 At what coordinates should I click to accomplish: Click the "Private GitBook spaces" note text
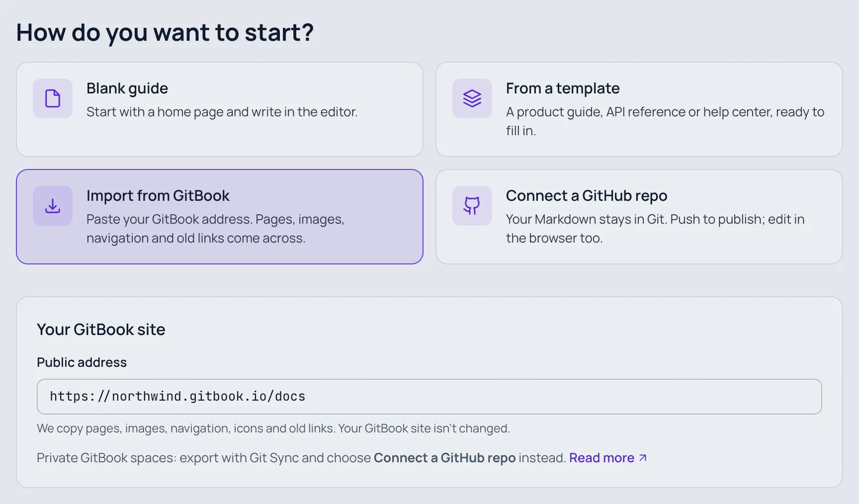point(302,458)
